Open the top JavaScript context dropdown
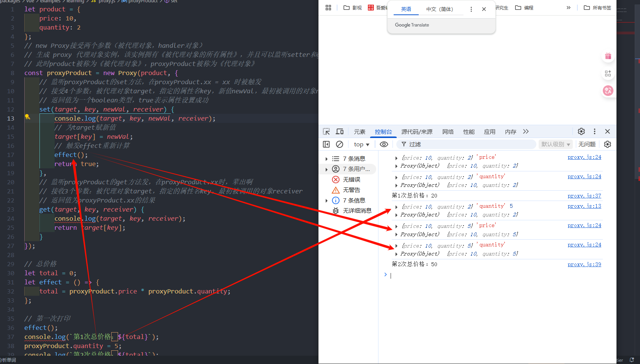This screenshot has width=640, height=364. tap(361, 144)
